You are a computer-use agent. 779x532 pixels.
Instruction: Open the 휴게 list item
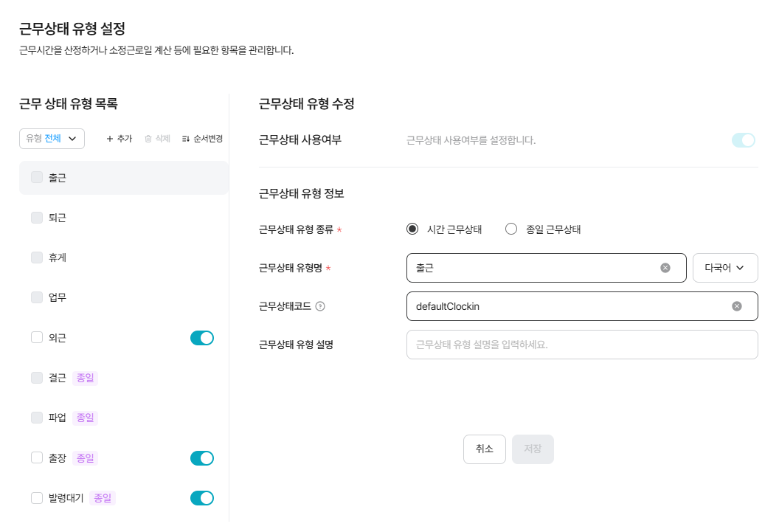click(x=58, y=258)
